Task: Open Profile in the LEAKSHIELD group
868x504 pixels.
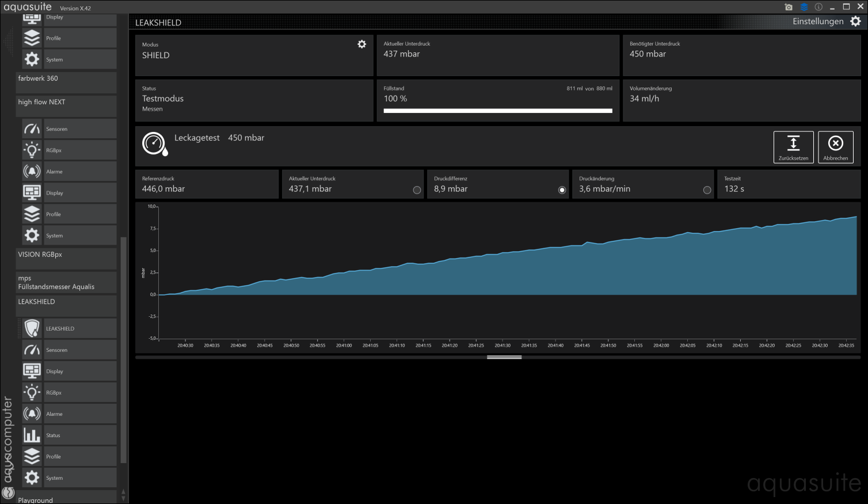Action: pos(69,456)
